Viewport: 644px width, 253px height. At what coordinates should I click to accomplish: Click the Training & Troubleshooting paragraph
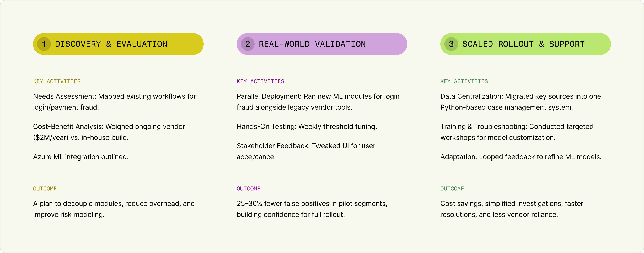click(x=517, y=132)
